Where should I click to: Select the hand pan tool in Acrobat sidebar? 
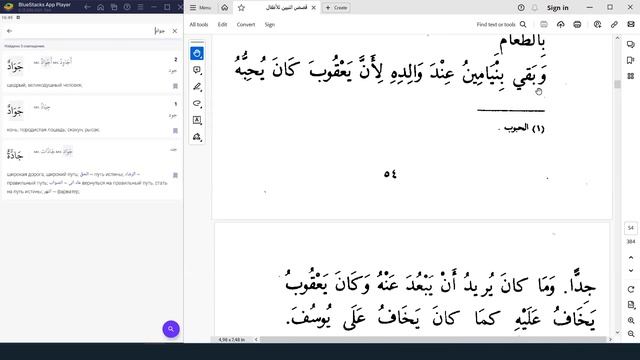(197, 53)
